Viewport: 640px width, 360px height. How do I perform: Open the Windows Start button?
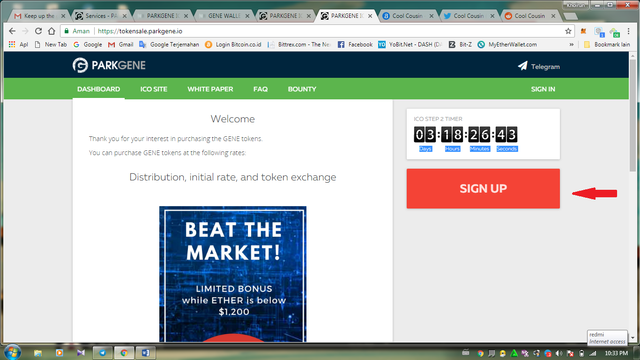click(x=12, y=352)
